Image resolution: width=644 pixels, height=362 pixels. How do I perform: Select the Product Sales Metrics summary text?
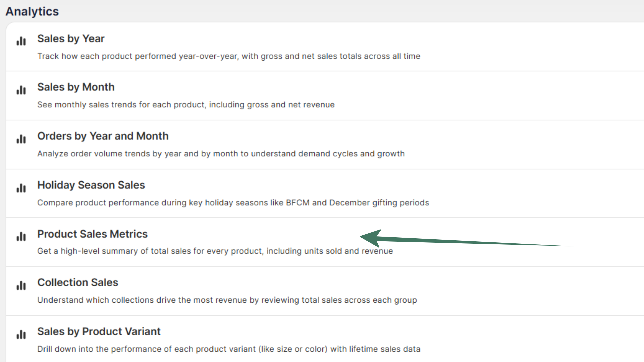(215, 251)
